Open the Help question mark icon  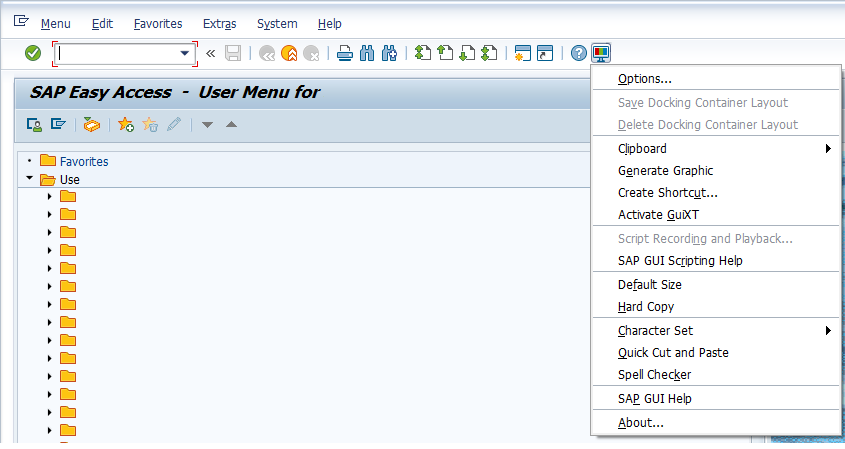click(579, 53)
